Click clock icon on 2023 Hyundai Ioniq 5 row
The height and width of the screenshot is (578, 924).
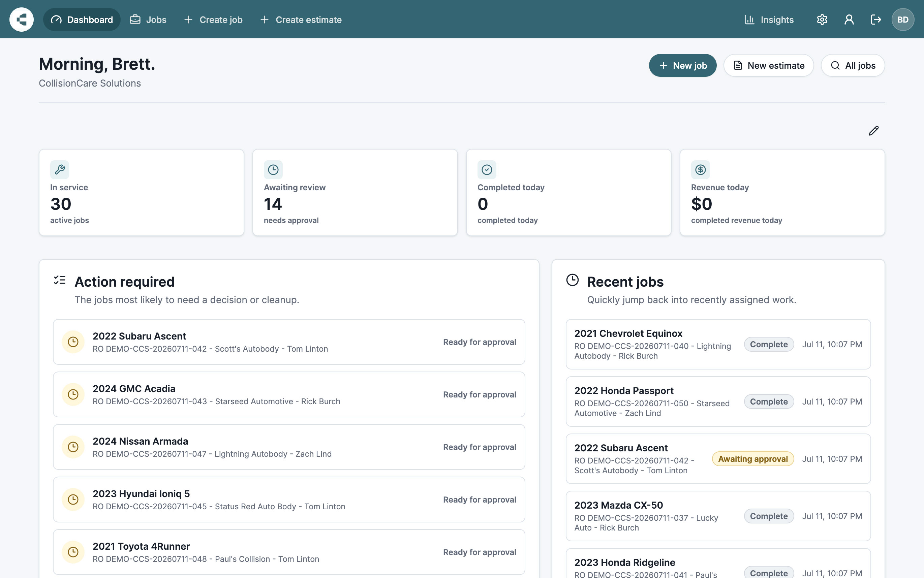pyautogui.click(x=73, y=499)
